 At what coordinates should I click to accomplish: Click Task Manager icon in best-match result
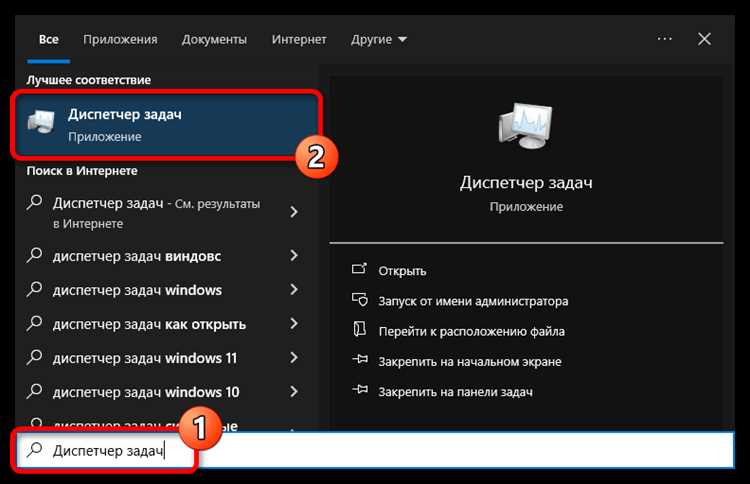pos(41,122)
